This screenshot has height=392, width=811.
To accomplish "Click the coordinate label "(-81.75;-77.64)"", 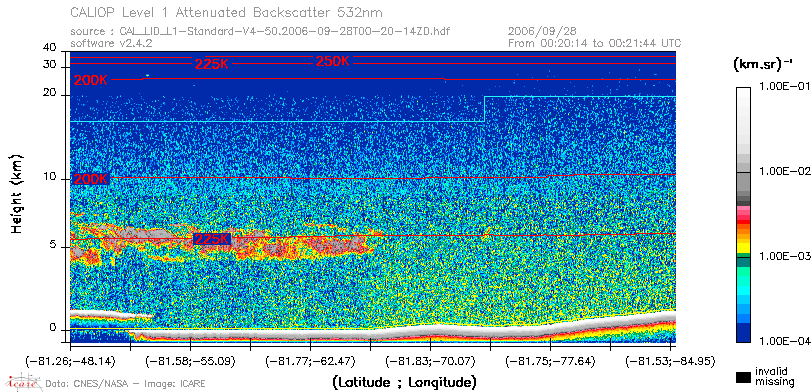I will [550, 360].
